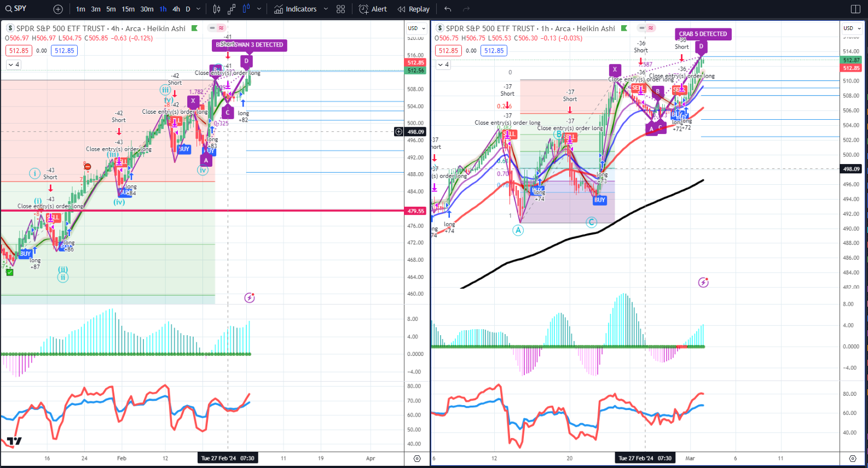868x468 pixels.
Task: Switch to the 3m timeframe
Action: (96, 9)
